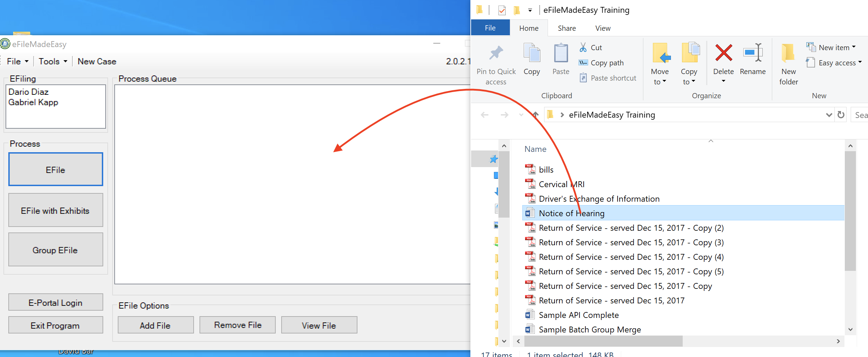Click the red Delete X icon
The height and width of the screenshot is (357, 868).
pyautogui.click(x=724, y=53)
